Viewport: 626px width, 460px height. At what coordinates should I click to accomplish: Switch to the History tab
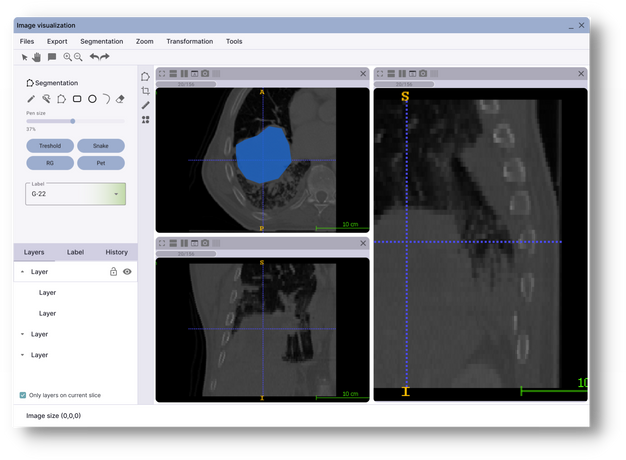(x=116, y=252)
